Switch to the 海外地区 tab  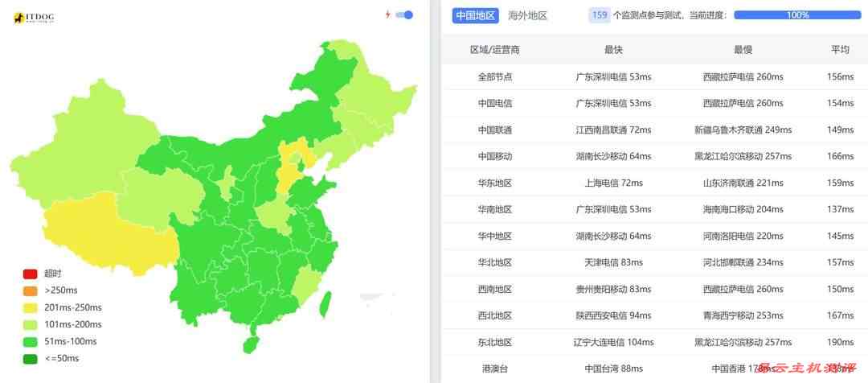click(527, 15)
